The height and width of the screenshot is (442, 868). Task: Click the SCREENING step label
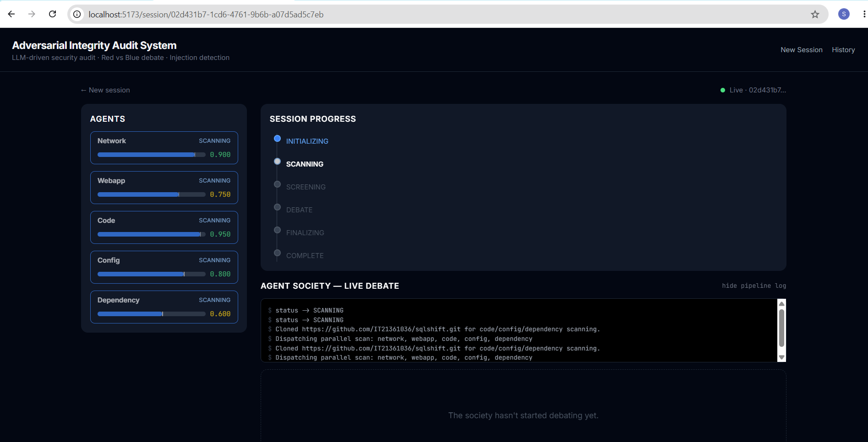click(306, 187)
